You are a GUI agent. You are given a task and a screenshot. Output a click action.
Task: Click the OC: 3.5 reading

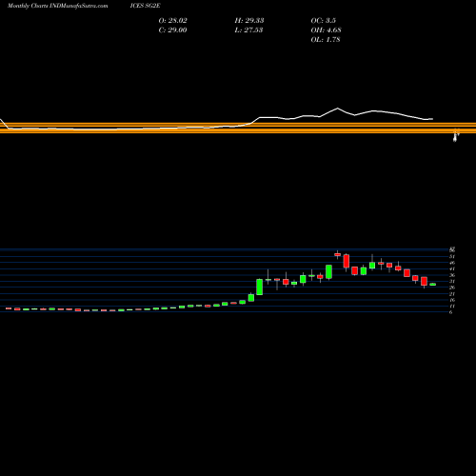pos(323,21)
